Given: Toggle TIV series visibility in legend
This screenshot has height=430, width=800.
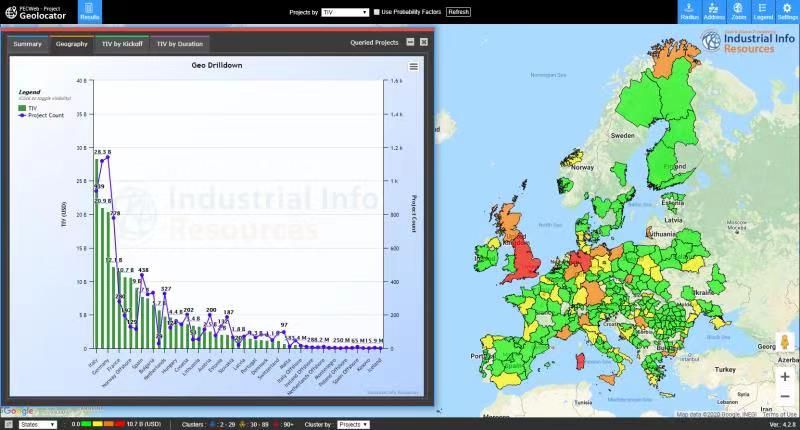Looking at the screenshot, I should click(x=33, y=107).
